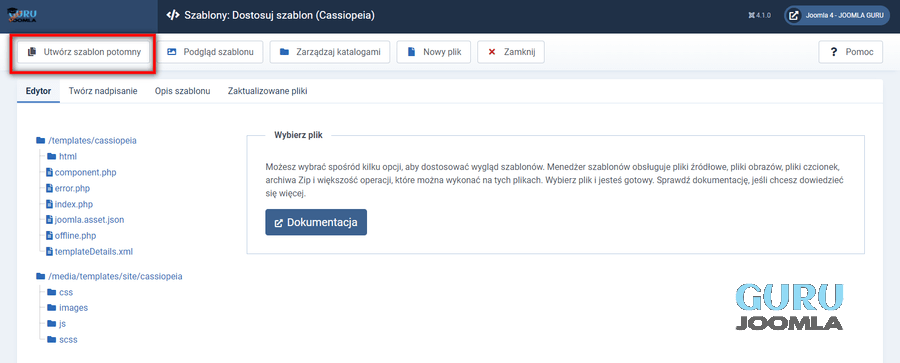This screenshot has height=363, width=900.
Task: Click folder icon of /media/templates/site/cassiopeia
Action: tap(40, 276)
